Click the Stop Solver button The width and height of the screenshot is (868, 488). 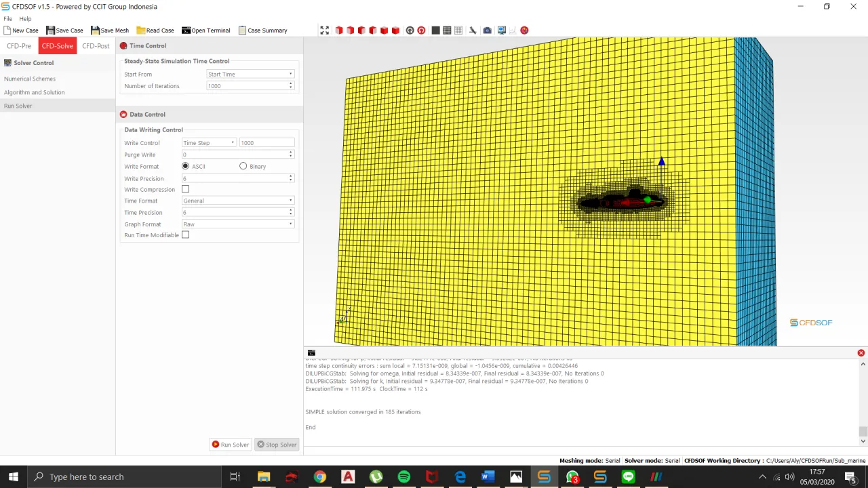point(276,445)
